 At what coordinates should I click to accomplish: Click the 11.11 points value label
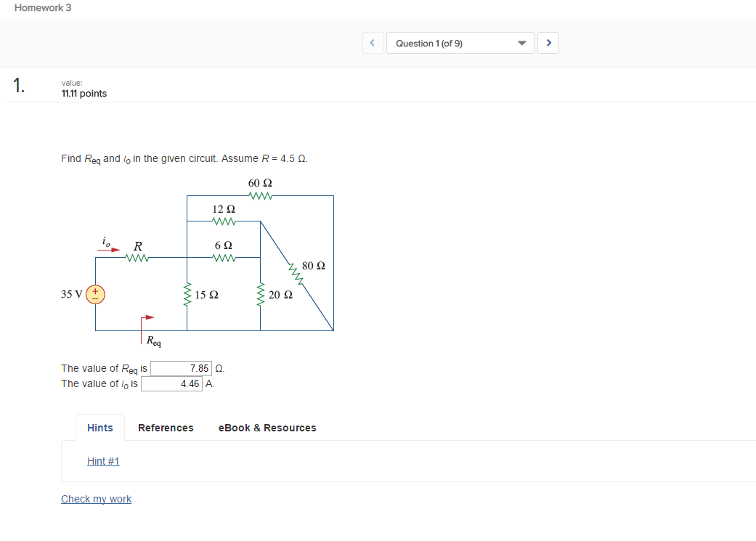[x=84, y=93]
